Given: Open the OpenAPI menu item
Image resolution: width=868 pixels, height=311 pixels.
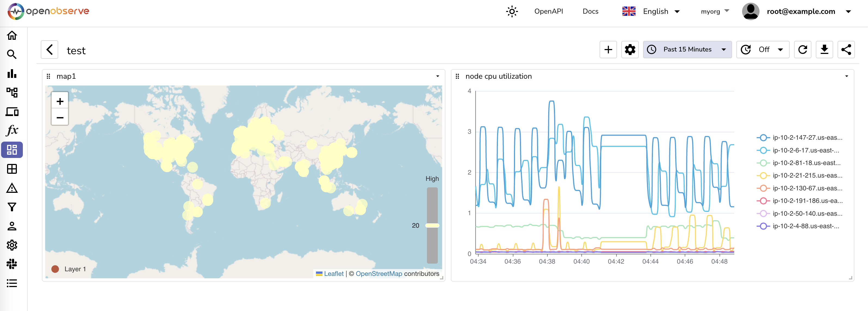Looking at the screenshot, I should 548,11.
